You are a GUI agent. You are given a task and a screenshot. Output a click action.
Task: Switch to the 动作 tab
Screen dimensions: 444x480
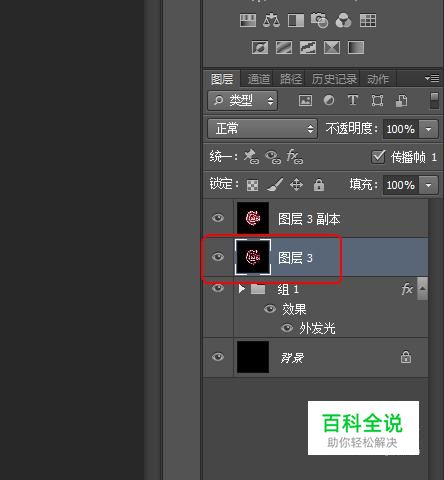coord(378,79)
